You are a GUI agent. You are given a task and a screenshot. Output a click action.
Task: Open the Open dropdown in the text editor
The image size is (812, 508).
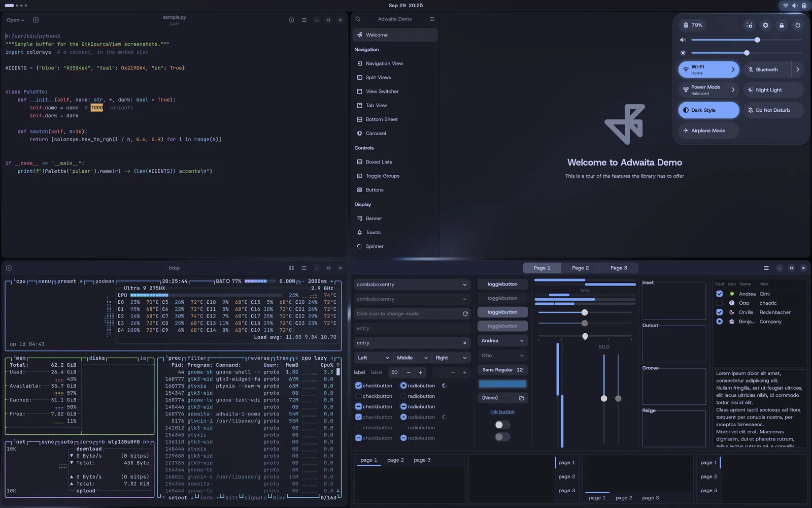16,20
